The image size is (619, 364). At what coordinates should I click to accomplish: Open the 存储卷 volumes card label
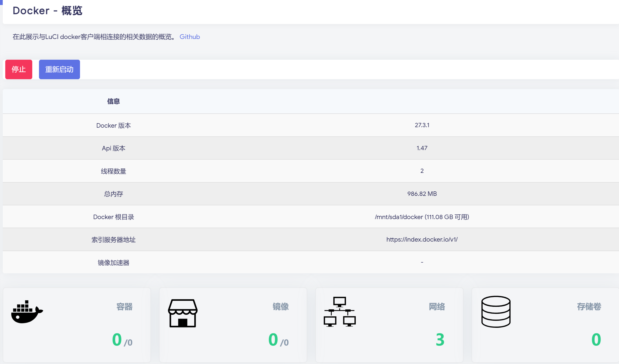[589, 307]
